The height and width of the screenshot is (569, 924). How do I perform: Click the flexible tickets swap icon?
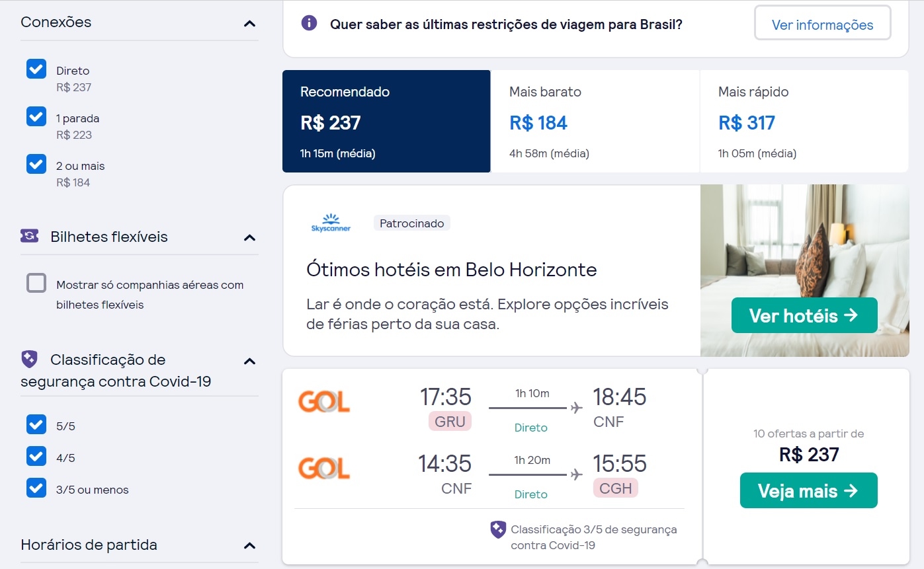[x=28, y=237]
